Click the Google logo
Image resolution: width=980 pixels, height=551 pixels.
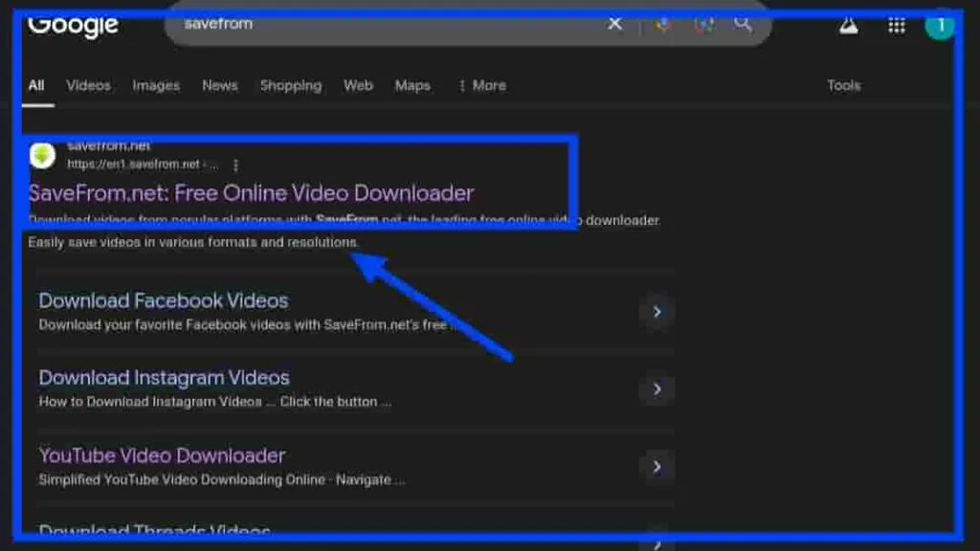tap(73, 26)
